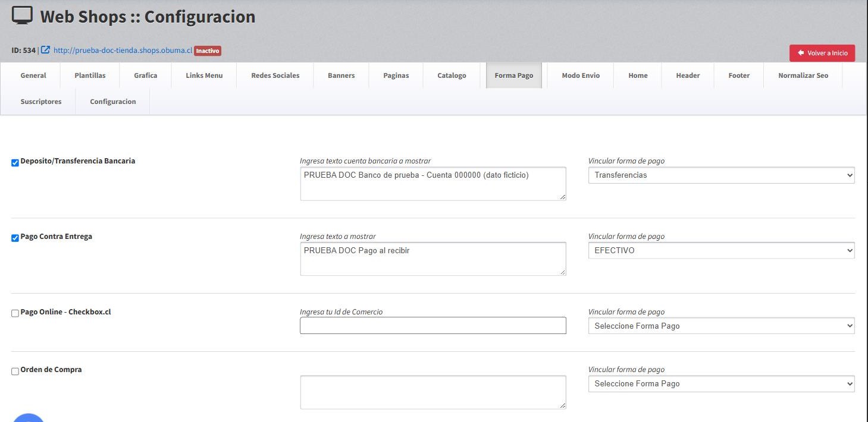Image resolution: width=868 pixels, height=422 pixels.
Task: Open the prueba-doc-tienda.shops.obuma.cl link
Action: (123, 51)
